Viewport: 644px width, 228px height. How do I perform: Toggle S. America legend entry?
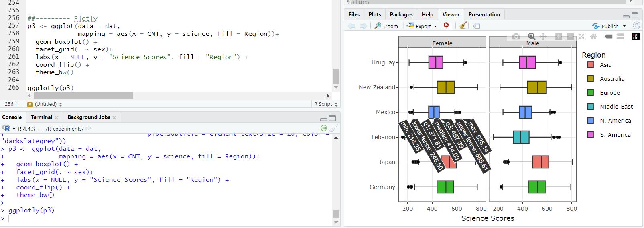pyautogui.click(x=615, y=135)
